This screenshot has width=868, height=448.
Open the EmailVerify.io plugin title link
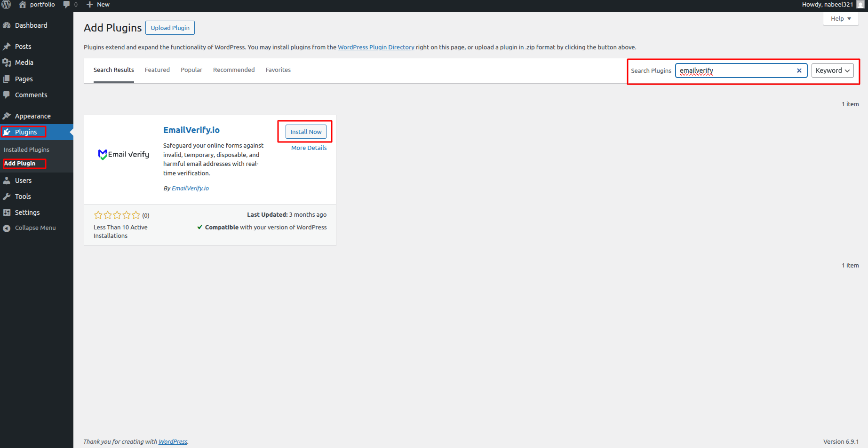tap(191, 130)
